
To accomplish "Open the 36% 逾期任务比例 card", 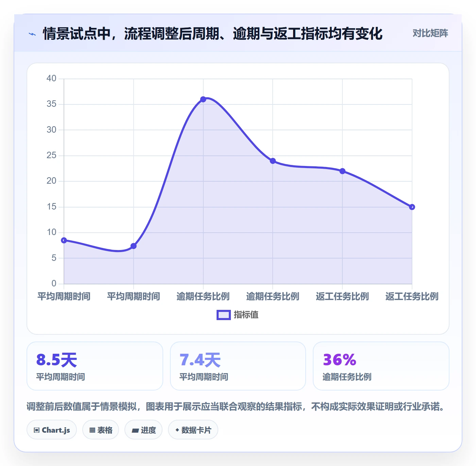I will click(x=381, y=366).
